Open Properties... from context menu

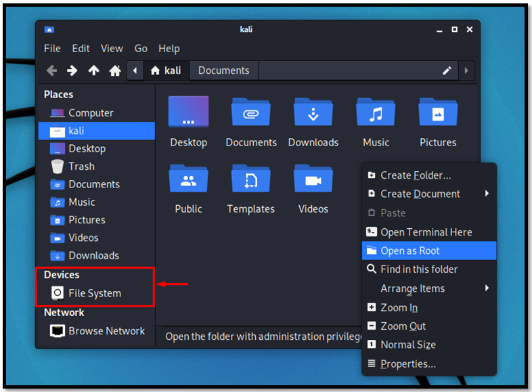point(429,364)
